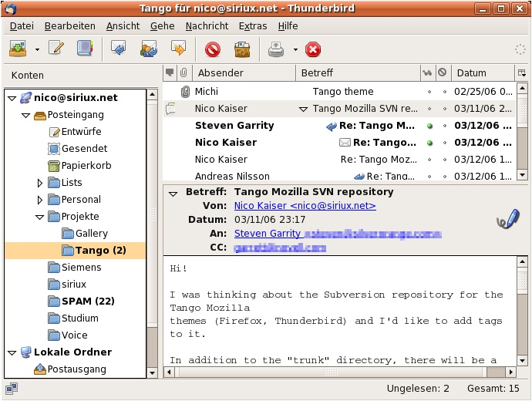This screenshot has width=532, height=401.
Task: Print message with printer icon
Action: pos(276,49)
